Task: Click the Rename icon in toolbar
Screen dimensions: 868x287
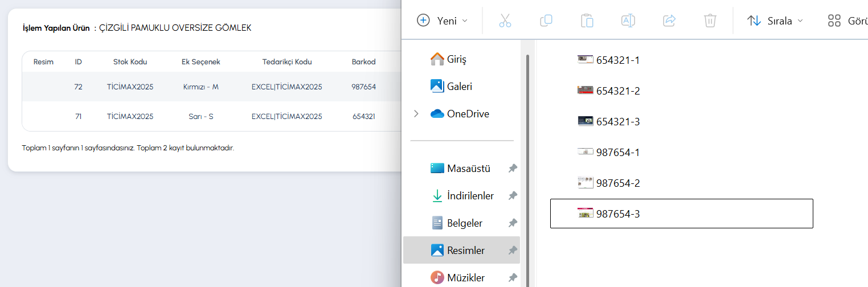Action: pos(628,21)
